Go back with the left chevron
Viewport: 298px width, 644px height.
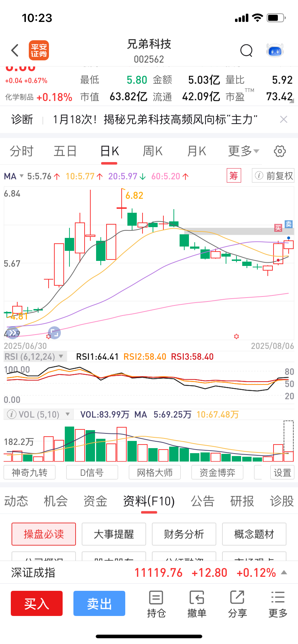15,51
